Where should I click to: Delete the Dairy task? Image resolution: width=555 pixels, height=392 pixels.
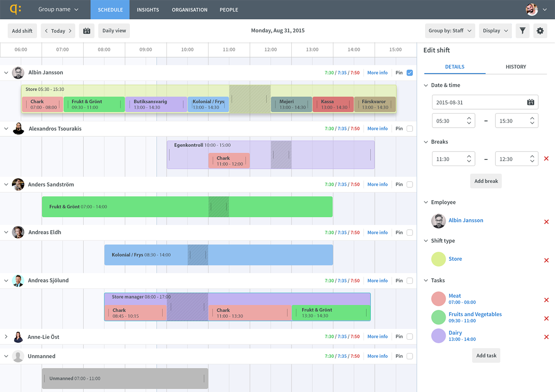pos(546,337)
